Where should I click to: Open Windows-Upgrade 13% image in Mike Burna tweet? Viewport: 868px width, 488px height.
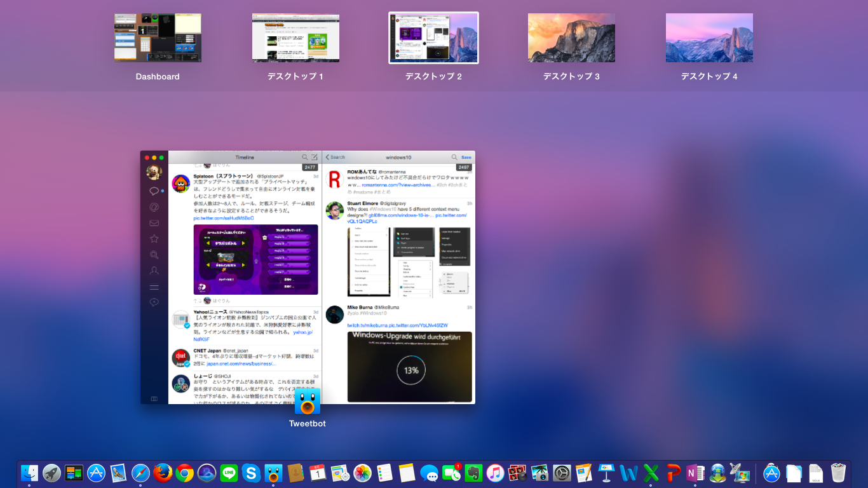click(410, 367)
